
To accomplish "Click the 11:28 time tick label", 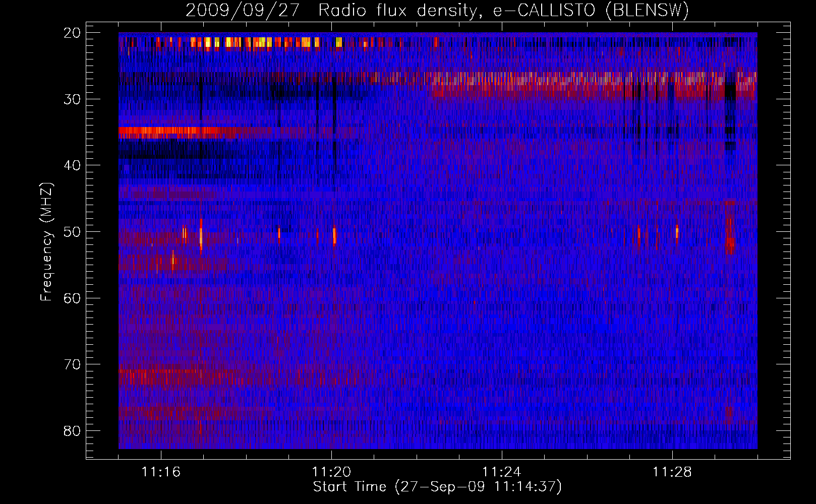I will click(x=672, y=472).
